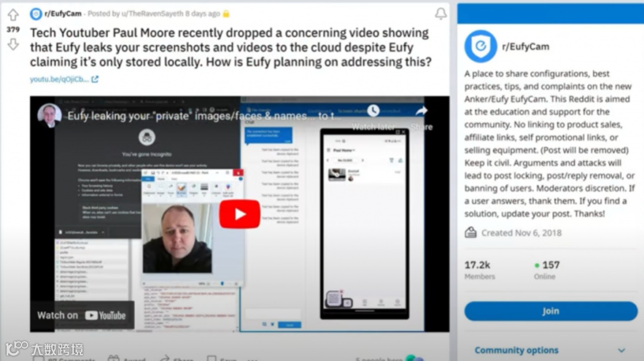The image size is (644, 361).
Task: Click the 379 vote score
Action: click(x=13, y=30)
